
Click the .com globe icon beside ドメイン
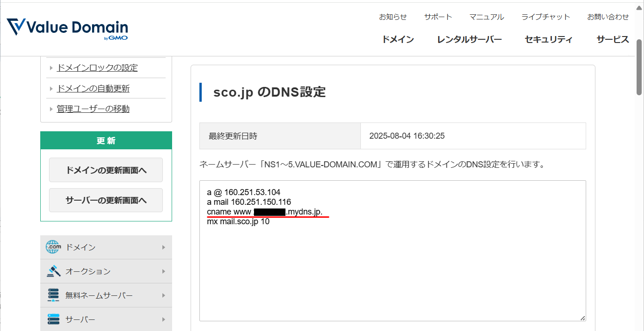point(53,247)
